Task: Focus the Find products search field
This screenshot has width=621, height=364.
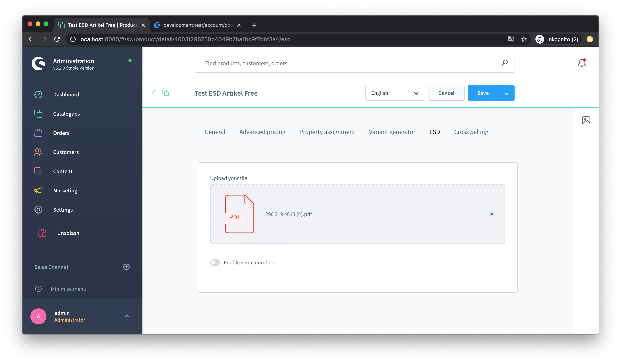Action: pyautogui.click(x=345, y=63)
